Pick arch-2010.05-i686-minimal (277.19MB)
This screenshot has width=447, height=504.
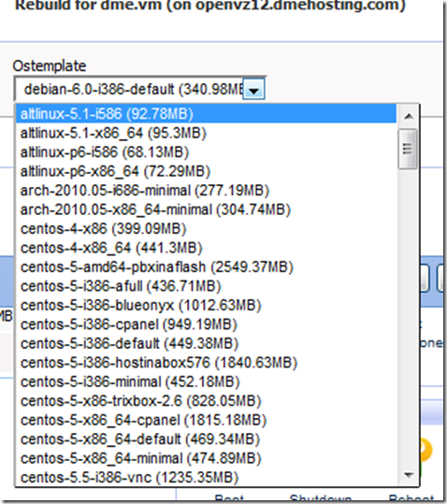206,191
